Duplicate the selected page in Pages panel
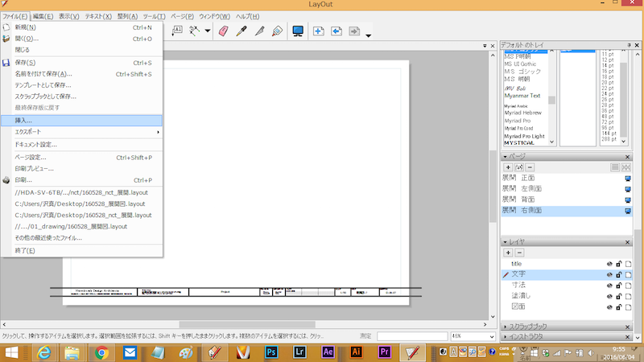This screenshot has height=362, width=644. (x=519, y=167)
